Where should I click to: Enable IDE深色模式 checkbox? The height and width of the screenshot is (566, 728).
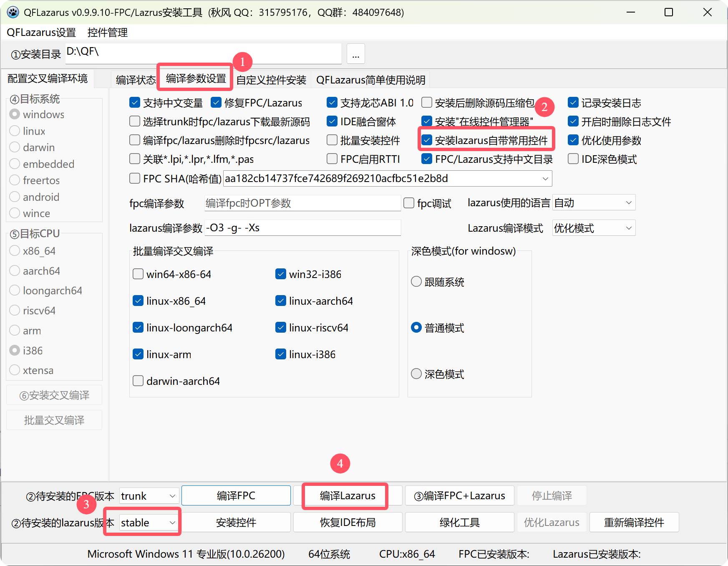point(573,159)
